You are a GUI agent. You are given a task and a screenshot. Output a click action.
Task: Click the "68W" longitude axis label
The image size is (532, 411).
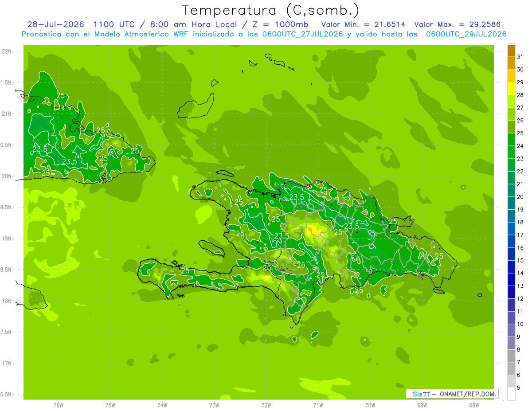[474, 405]
